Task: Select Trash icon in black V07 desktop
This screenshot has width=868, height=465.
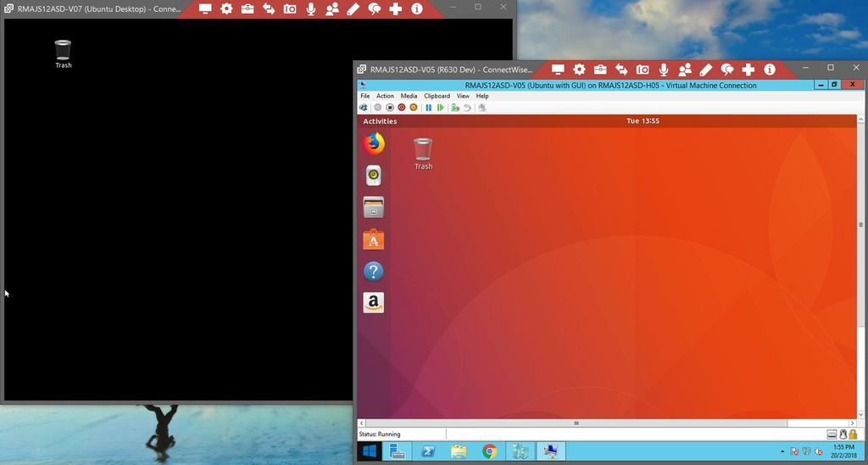Action: pos(63,53)
